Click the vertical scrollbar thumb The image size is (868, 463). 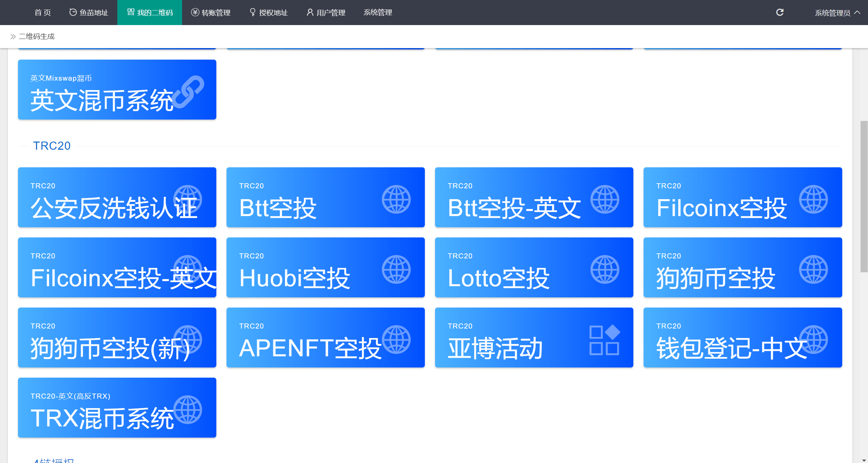tap(864, 196)
